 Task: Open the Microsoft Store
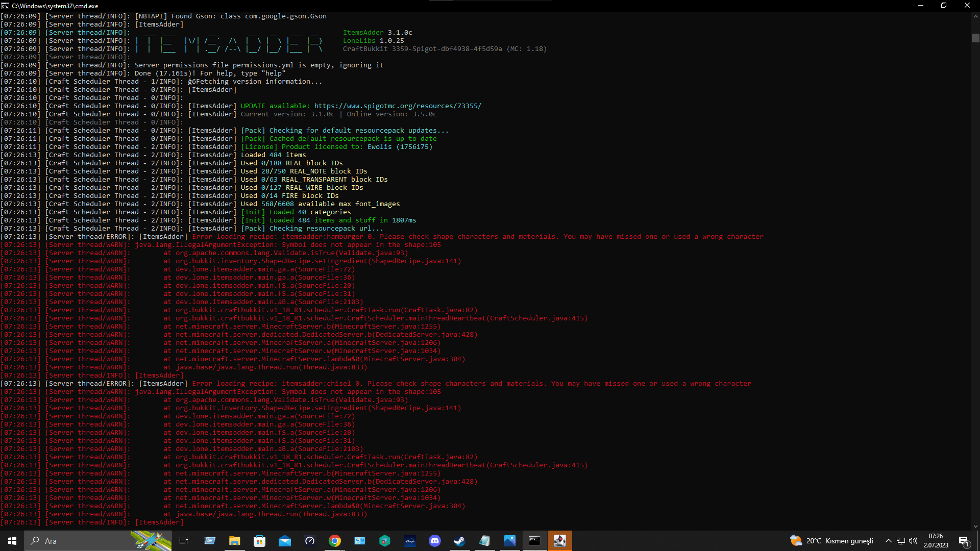pyautogui.click(x=260, y=540)
